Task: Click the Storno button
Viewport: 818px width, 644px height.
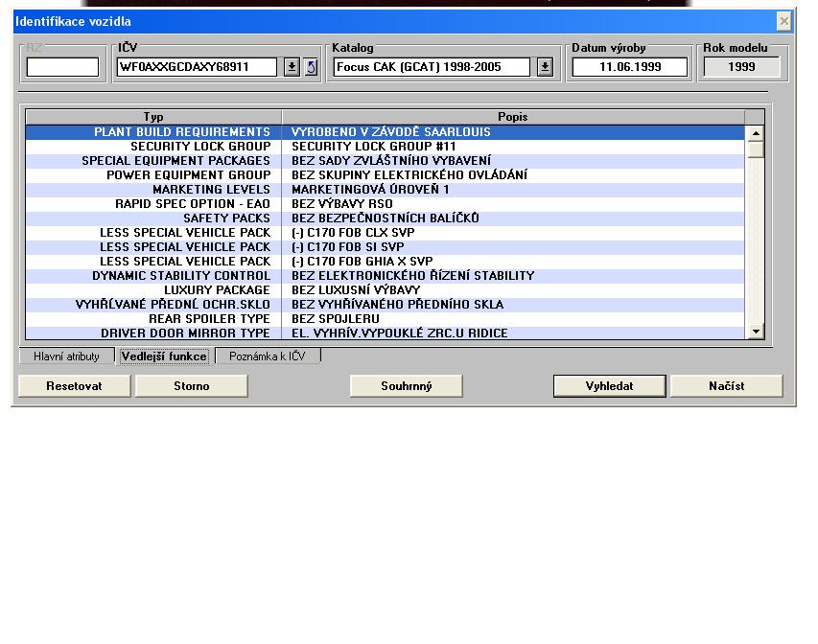Action: [x=191, y=385]
